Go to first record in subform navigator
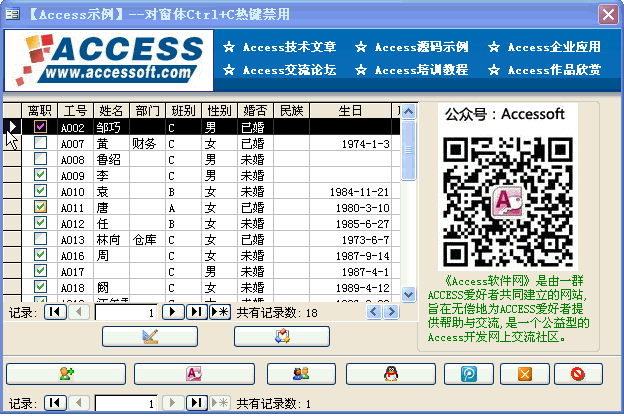The width and height of the screenshot is (624, 416). [x=55, y=312]
